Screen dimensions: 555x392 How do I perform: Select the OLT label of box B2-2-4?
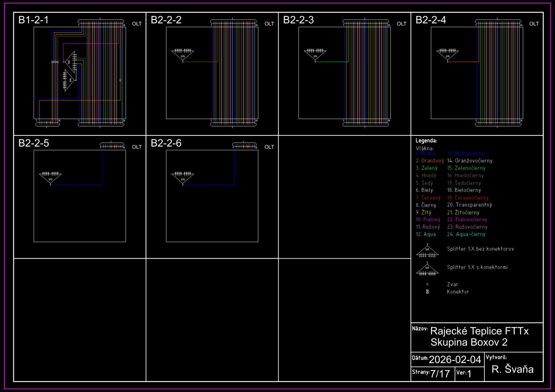[534, 24]
